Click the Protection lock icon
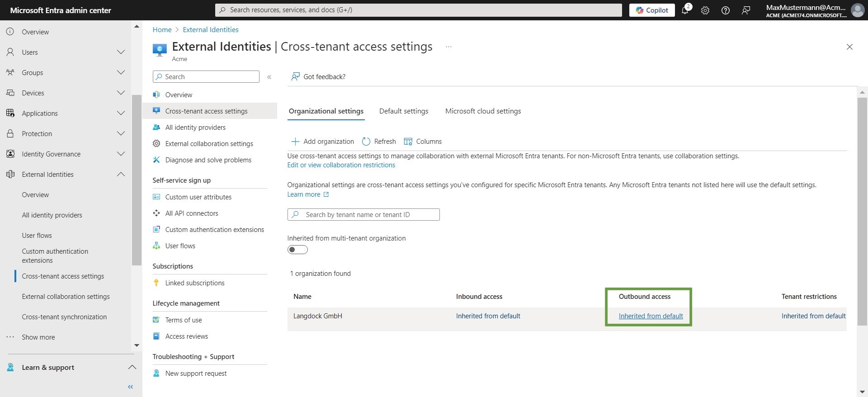Screen dimensions: 868x397 point(10,133)
